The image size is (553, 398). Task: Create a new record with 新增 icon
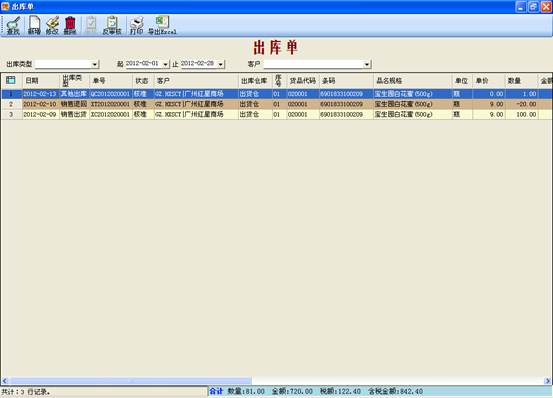(34, 25)
